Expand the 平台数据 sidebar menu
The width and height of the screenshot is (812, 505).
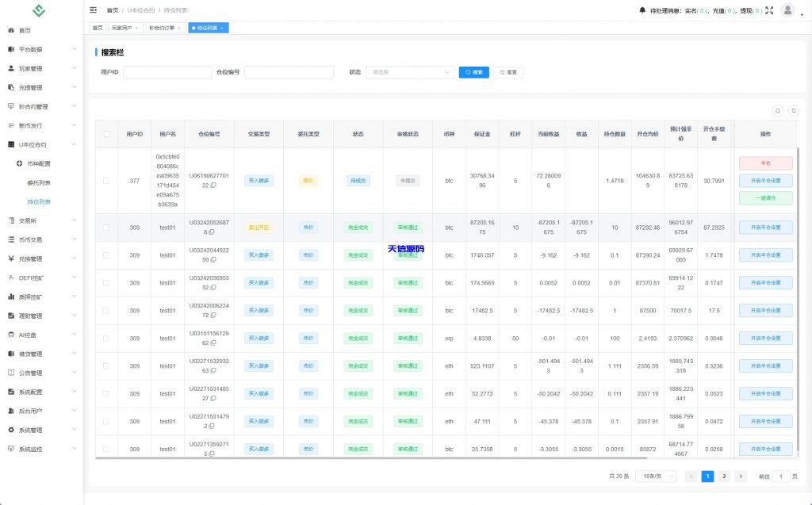tap(41, 50)
